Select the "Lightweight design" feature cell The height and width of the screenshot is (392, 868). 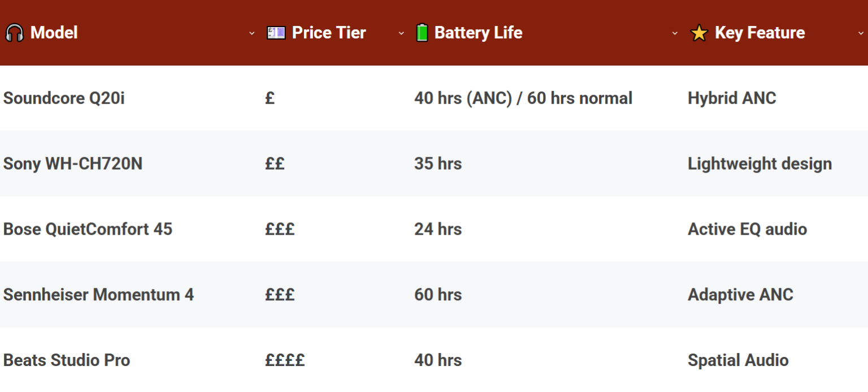pyautogui.click(x=759, y=164)
